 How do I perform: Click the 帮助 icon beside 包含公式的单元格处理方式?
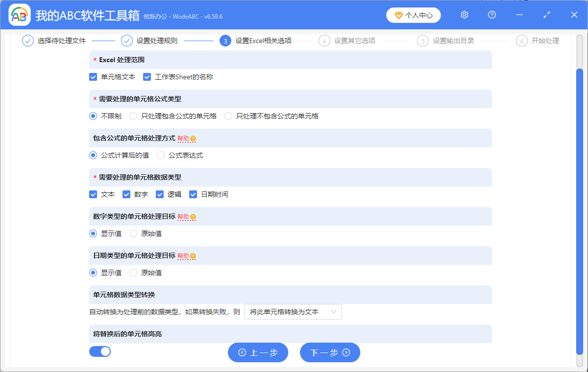[193, 139]
